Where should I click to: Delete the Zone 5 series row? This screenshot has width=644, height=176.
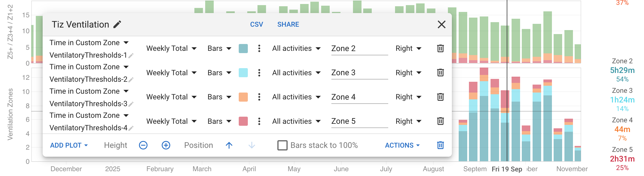tap(440, 121)
